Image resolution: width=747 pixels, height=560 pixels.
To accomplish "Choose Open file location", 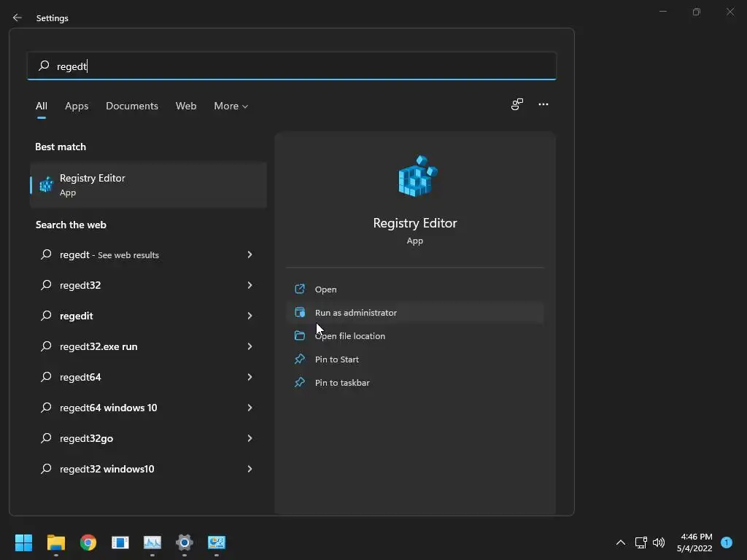I will pyautogui.click(x=415, y=335).
